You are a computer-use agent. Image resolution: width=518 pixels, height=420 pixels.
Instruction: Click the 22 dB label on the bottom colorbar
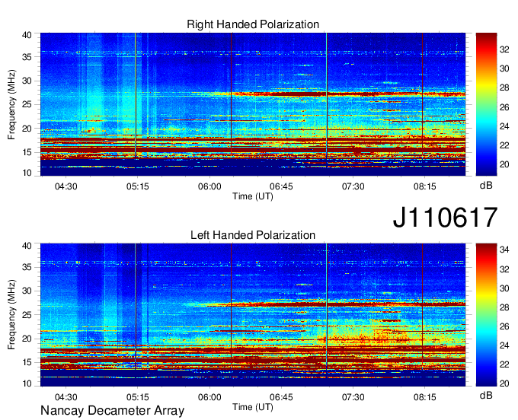pyautogui.click(x=504, y=364)
